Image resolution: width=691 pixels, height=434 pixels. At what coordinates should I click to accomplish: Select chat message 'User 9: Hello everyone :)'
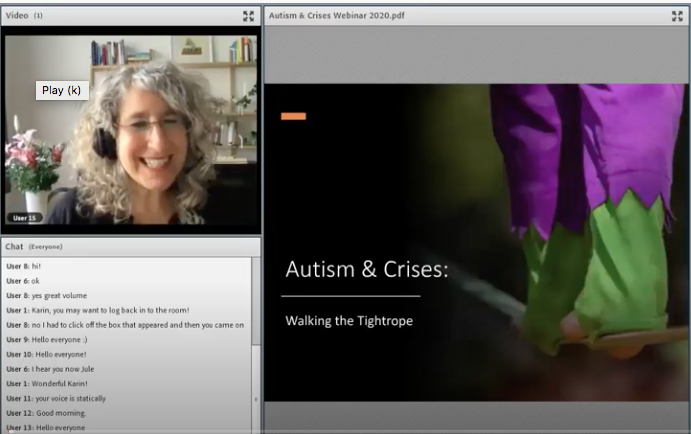click(47, 340)
